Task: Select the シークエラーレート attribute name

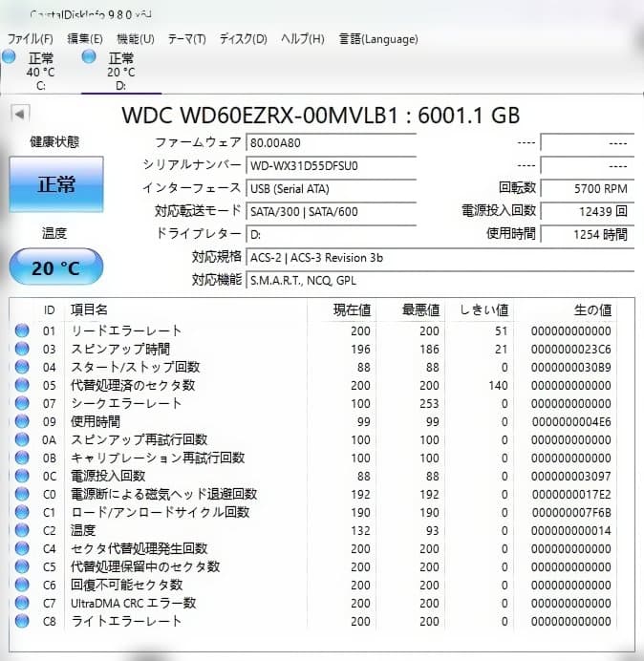Action: 126,403
